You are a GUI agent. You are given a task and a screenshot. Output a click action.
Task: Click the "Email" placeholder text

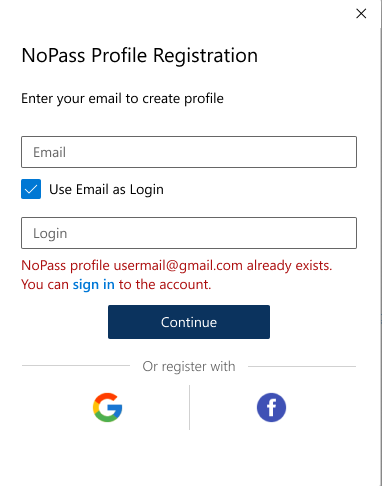[x=49, y=152]
